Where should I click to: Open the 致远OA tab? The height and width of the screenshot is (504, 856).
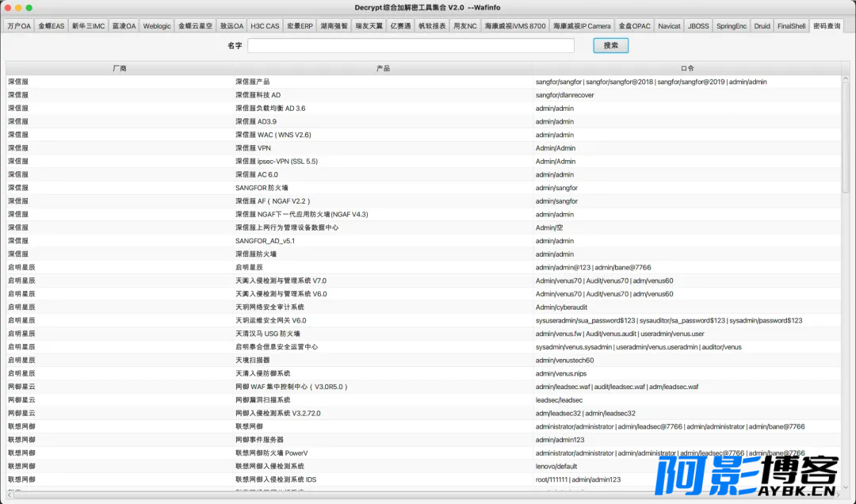(231, 25)
